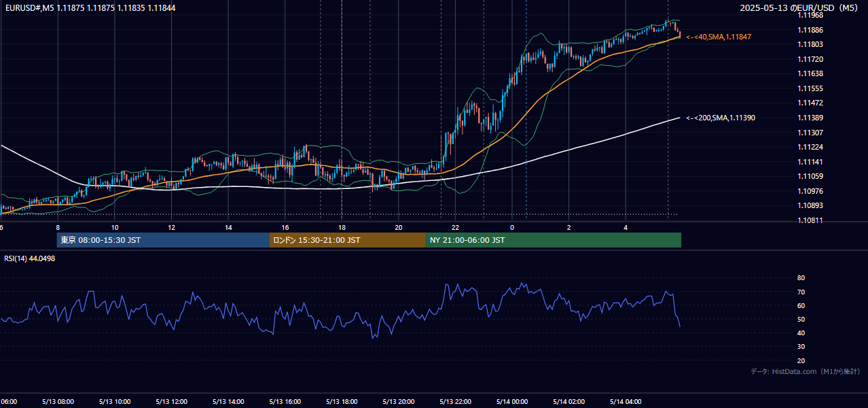Click the bottom timestamp 5/13 20:00
This screenshot has width=868, height=408.
398,402
